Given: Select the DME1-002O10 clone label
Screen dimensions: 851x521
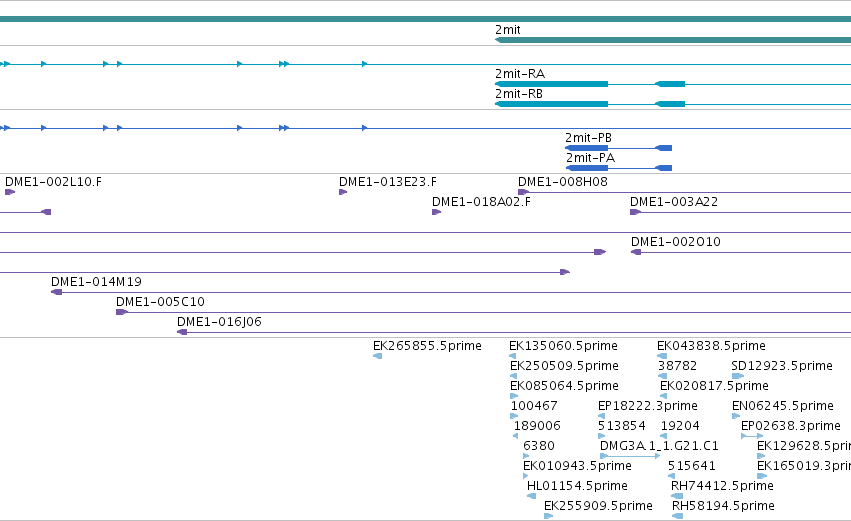Looking at the screenshot, I should point(676,242).
